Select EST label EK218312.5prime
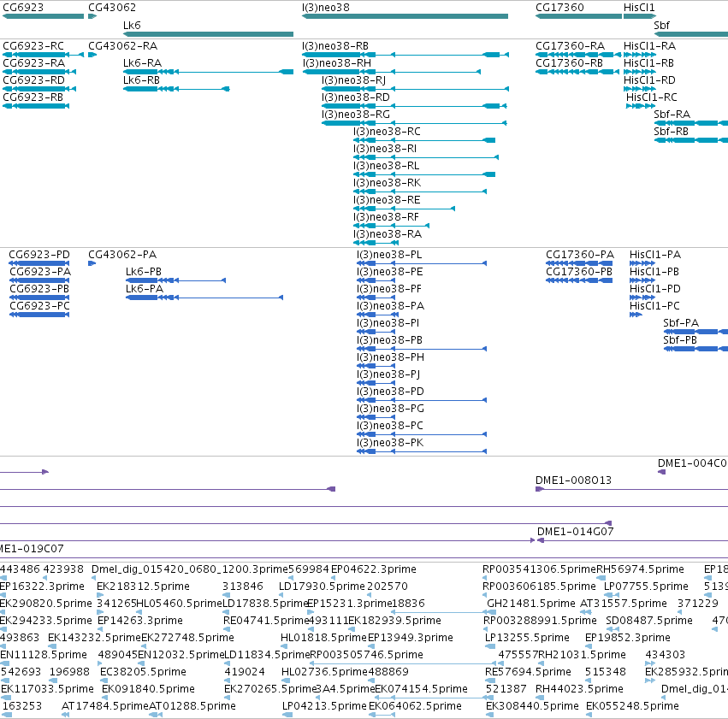This screenshot has height=719, width=728. [143, 586]
